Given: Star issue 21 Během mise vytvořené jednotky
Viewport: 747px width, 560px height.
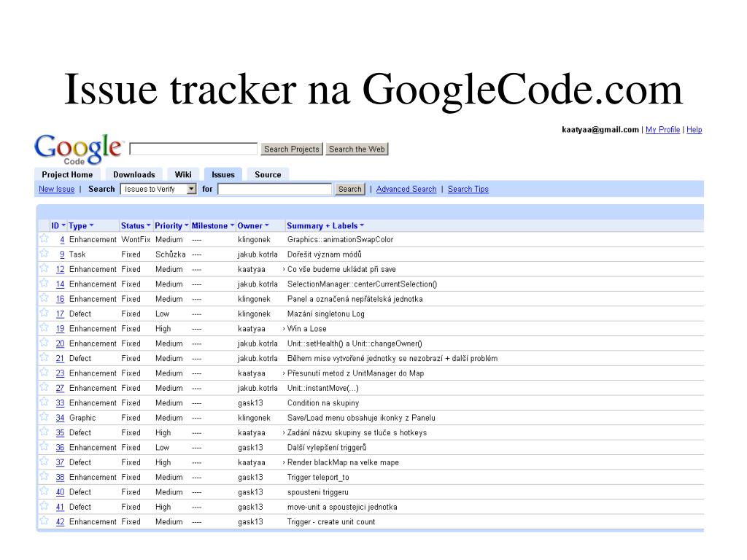Looking at the screenshot, I should (44, 357).
